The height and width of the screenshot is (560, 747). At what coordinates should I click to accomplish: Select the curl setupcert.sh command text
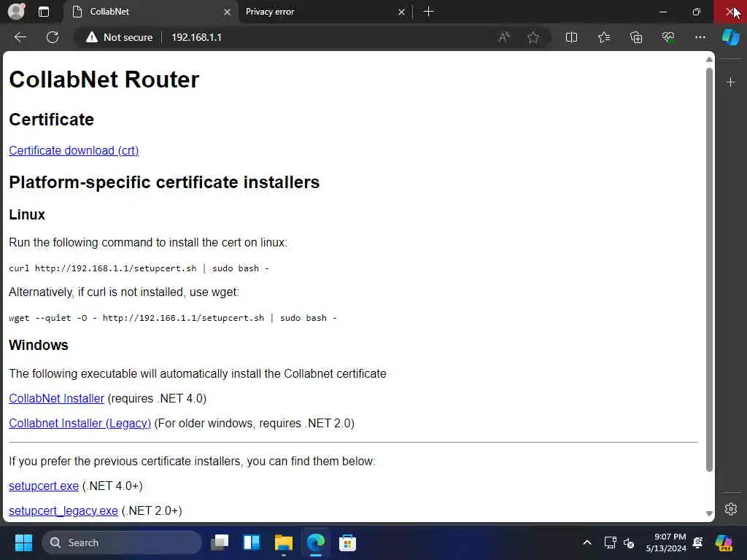pyautogui.click(x=139, y=268)
